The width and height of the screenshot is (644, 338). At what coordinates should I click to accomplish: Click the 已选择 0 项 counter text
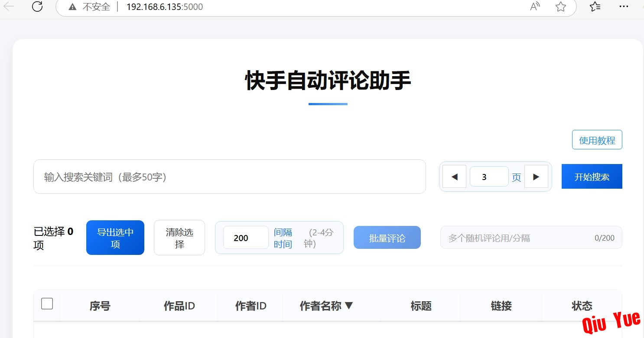point(53,238)
